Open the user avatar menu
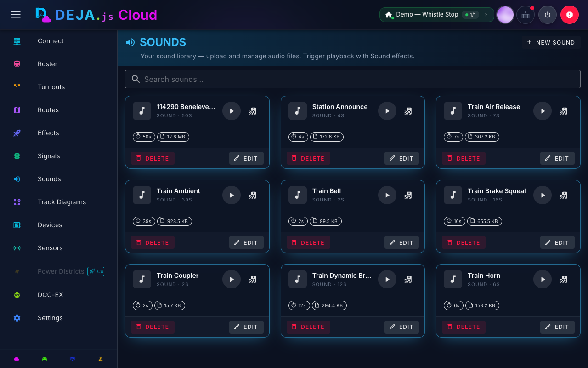 tap(505, 15)
